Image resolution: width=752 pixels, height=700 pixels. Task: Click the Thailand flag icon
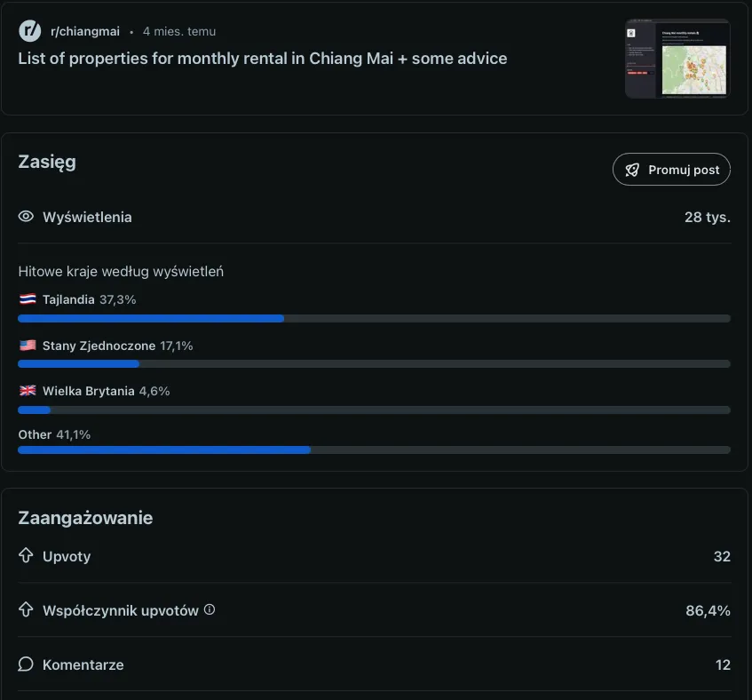(28, 299)
